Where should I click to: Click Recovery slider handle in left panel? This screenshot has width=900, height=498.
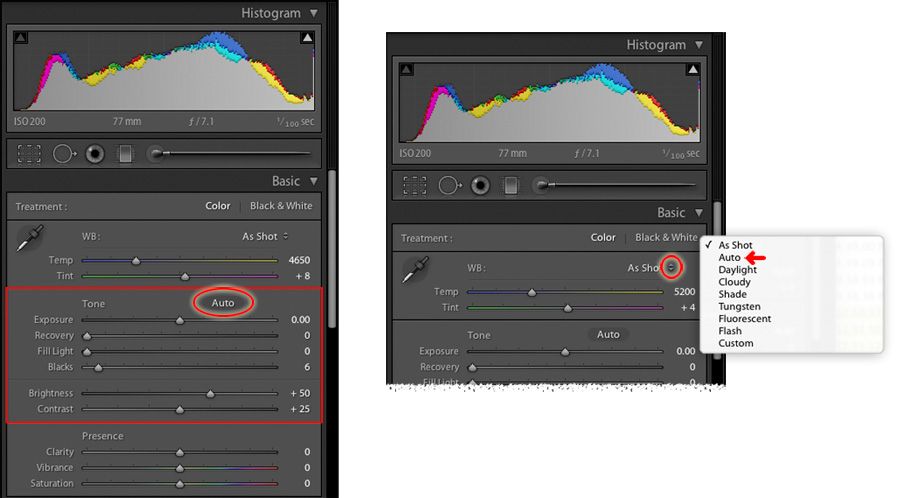tap(87, 336)
